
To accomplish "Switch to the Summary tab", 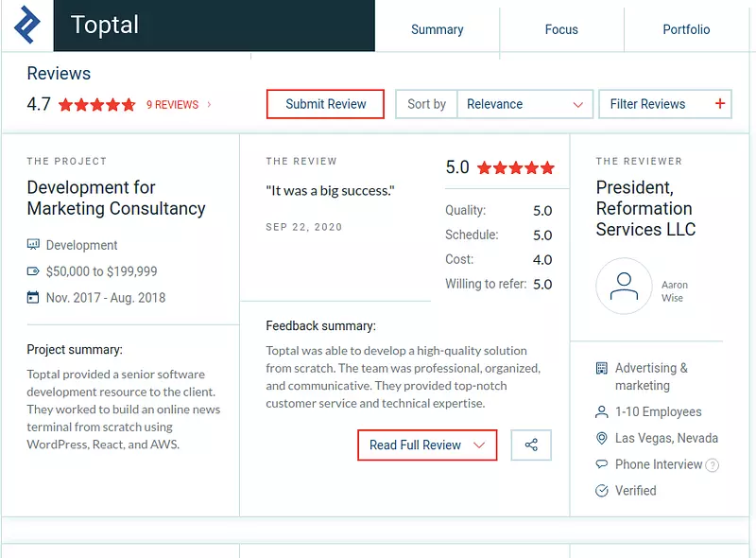I will pyautogui.click(x=438, y=29).
